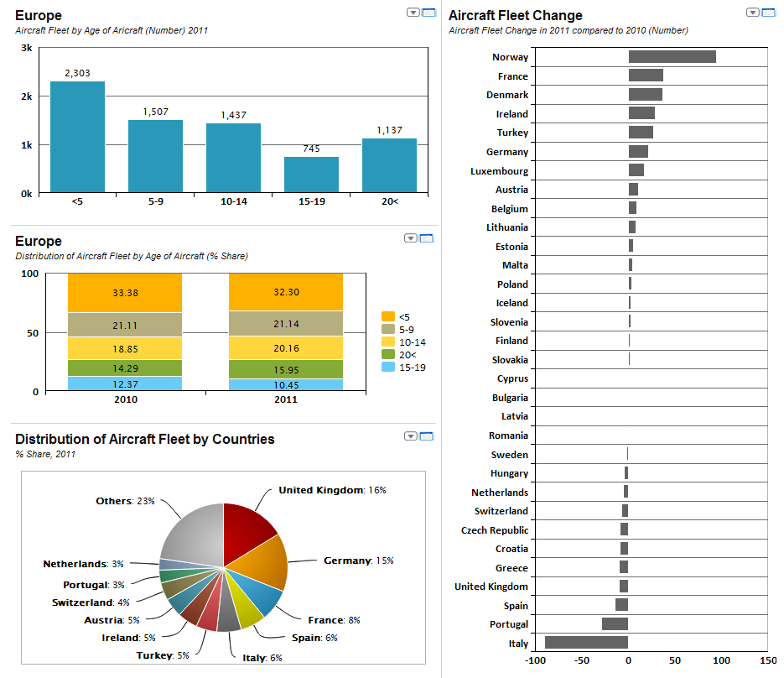Select Italy's negative bar in fleet change
Viewport: 784px width, 678px height.
click(x=586, y=643)
